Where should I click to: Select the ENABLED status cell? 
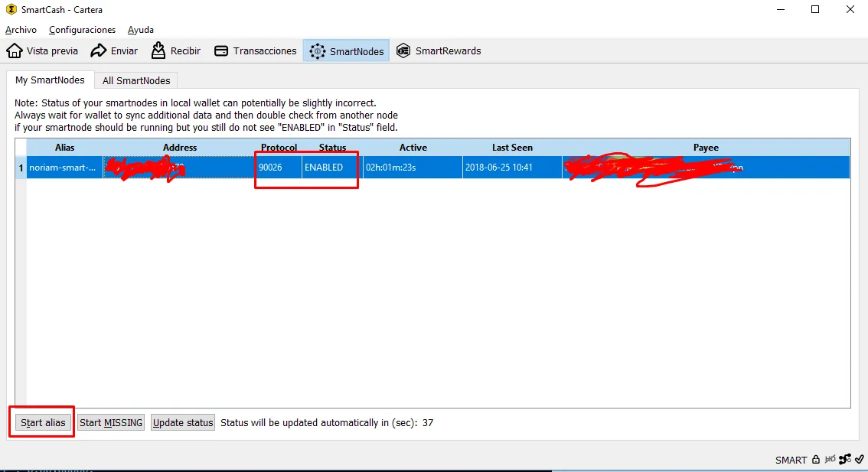[332, 167]
